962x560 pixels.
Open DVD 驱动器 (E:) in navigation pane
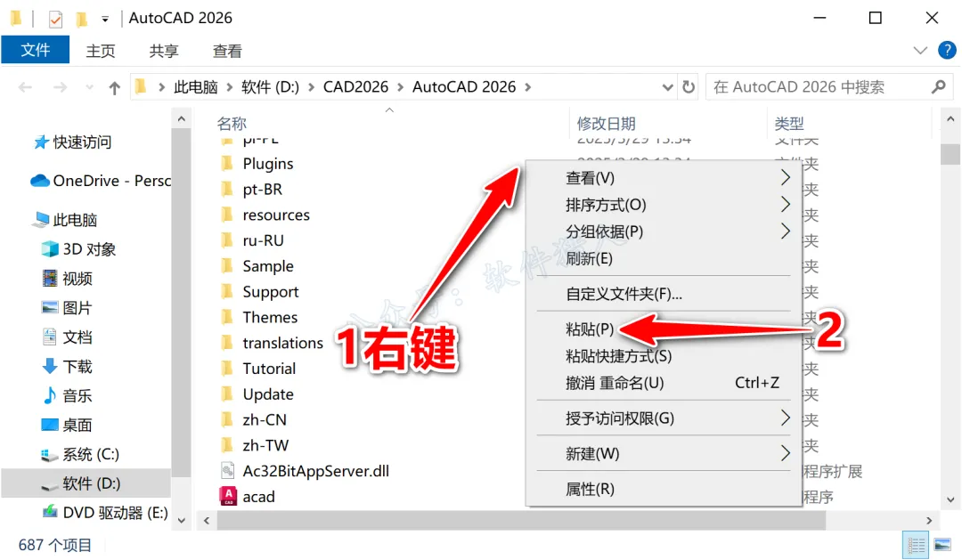click(104, 513)
